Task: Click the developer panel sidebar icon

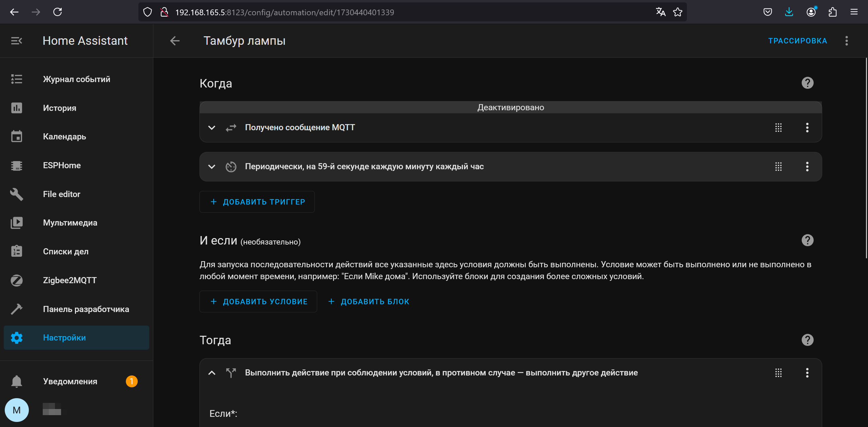Action: click(x=17, y=309)
